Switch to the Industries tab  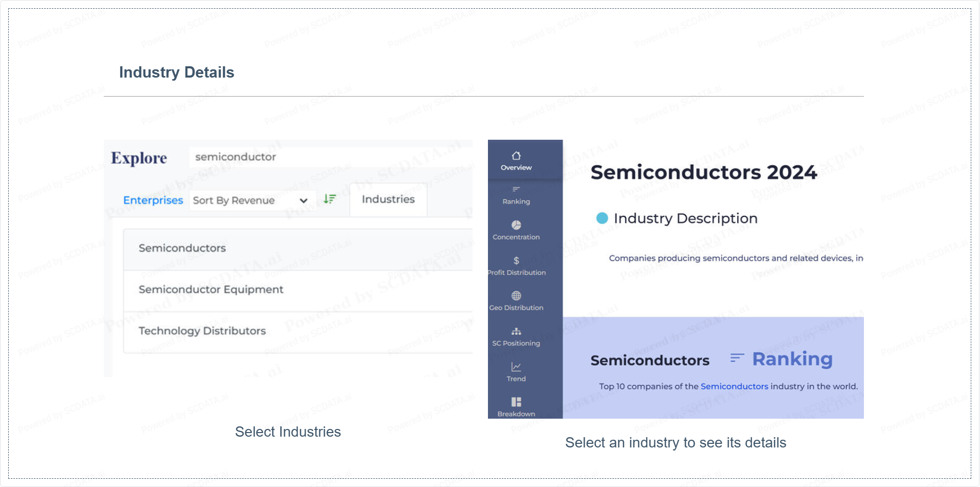tap(388, 199)
